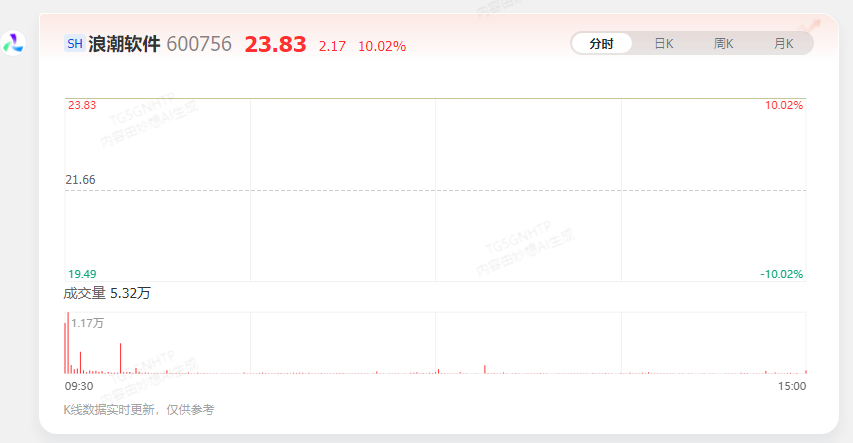
Task: Click the 19.49 lower price label
Action: pos(82,274)
